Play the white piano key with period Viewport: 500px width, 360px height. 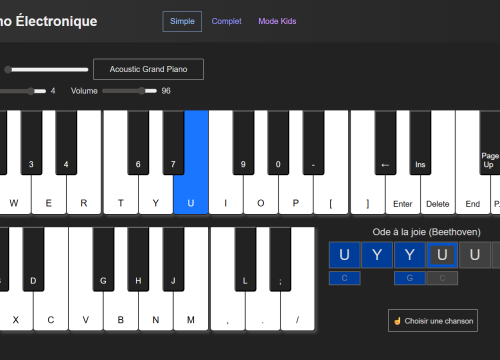tap(263, 313)
